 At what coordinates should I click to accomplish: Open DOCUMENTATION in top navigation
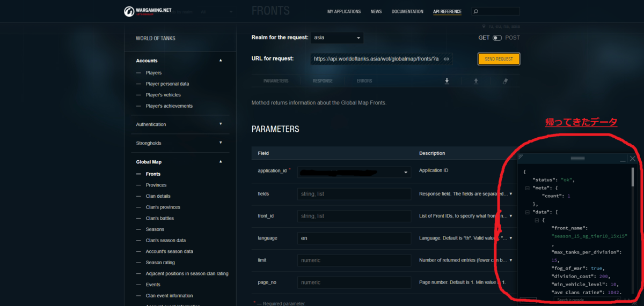pos(407,11)
